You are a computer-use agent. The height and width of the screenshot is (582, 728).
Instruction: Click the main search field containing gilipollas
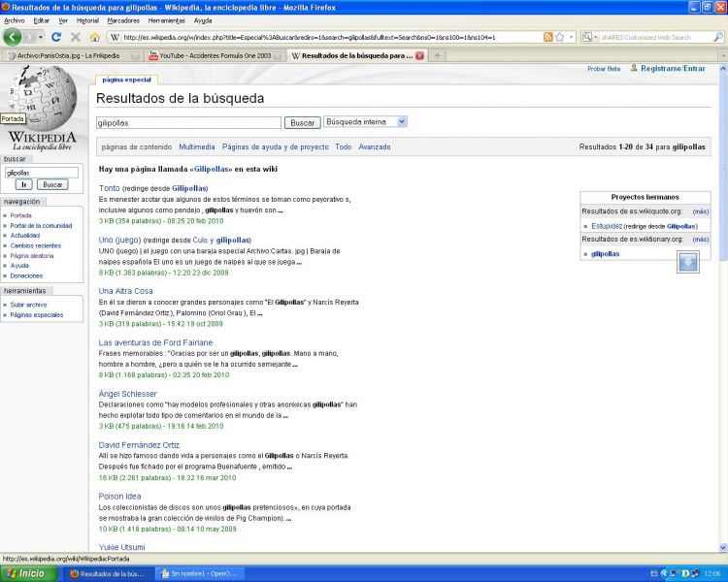click(188, 123)
